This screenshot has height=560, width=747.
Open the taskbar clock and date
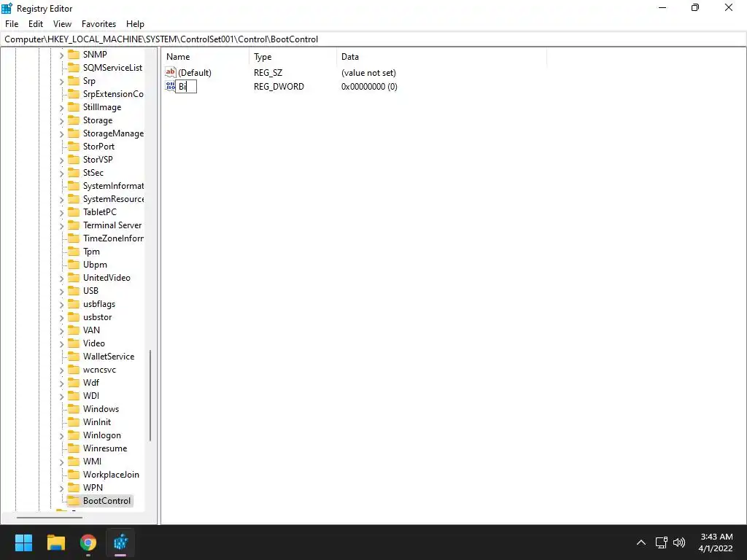[x=716, y=542]
